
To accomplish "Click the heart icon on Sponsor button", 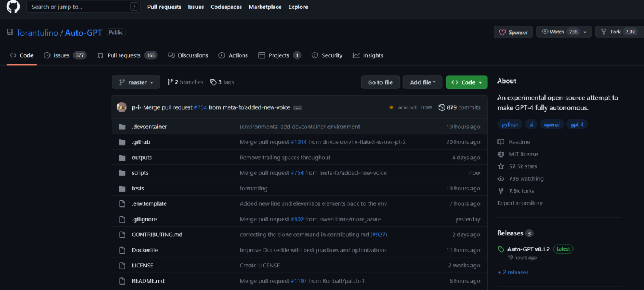I will (502, 32).
